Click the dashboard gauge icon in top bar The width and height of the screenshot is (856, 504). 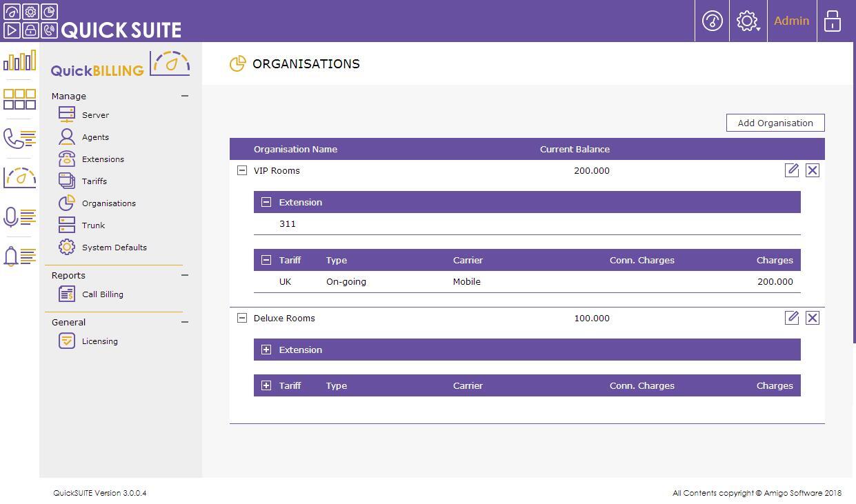pos(712,21)
